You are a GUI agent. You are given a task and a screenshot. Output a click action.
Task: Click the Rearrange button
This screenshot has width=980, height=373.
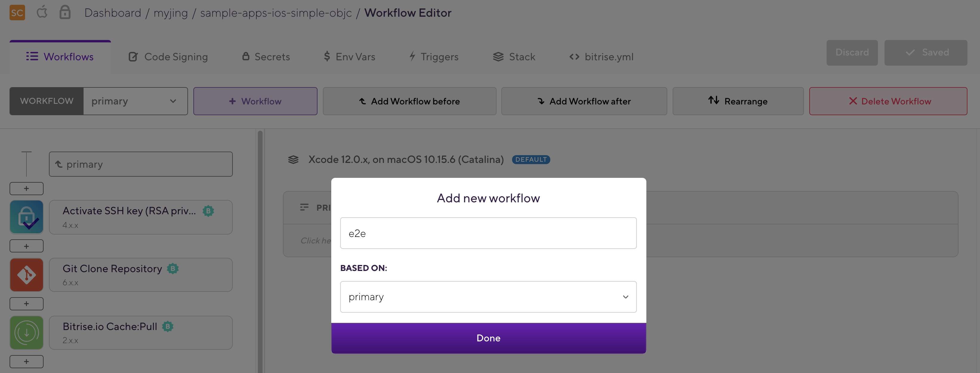tap(738, 101)
